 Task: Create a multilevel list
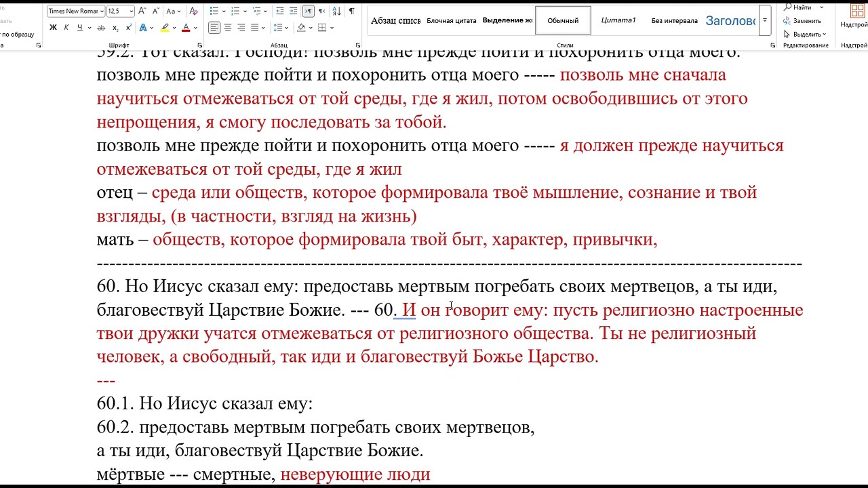tap(257, 12)
